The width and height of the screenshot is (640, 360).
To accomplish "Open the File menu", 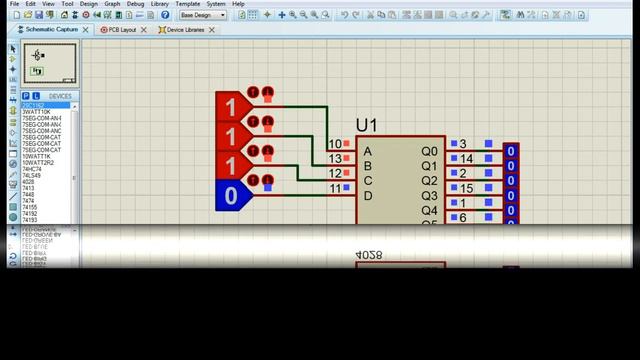I will tap(14, 4).
